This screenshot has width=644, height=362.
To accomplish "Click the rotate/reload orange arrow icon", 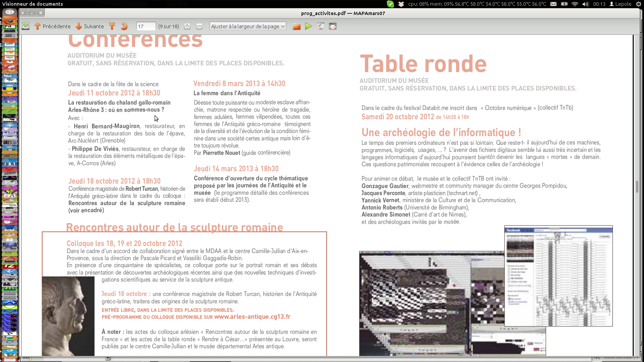I will (x=124, y=26).
